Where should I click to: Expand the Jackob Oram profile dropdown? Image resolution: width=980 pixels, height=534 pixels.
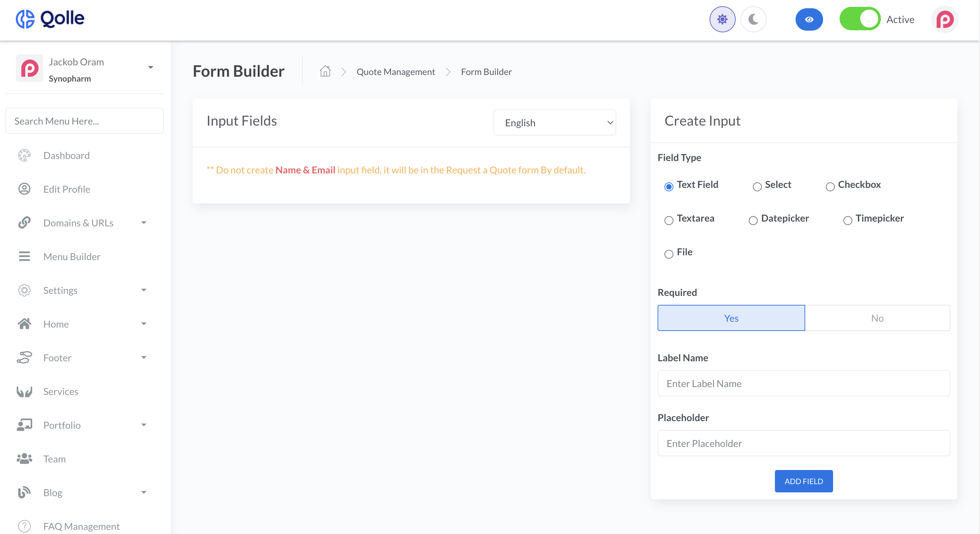click(150, 67)
